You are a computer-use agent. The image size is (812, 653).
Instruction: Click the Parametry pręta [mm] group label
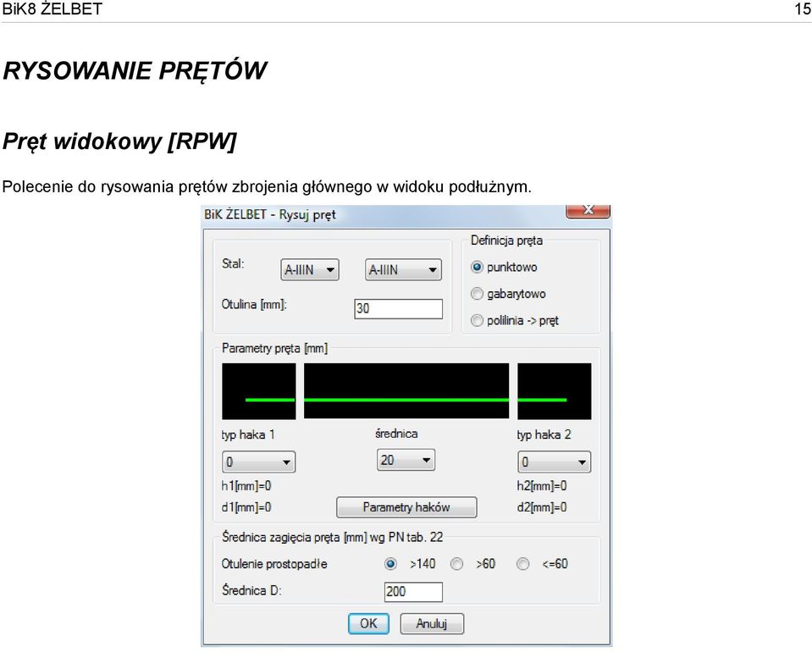coord(274,348)
